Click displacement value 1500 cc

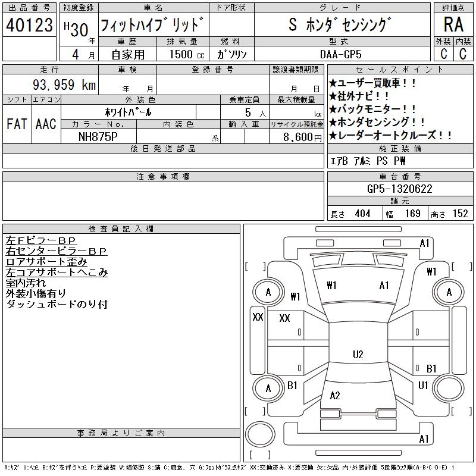187,54
